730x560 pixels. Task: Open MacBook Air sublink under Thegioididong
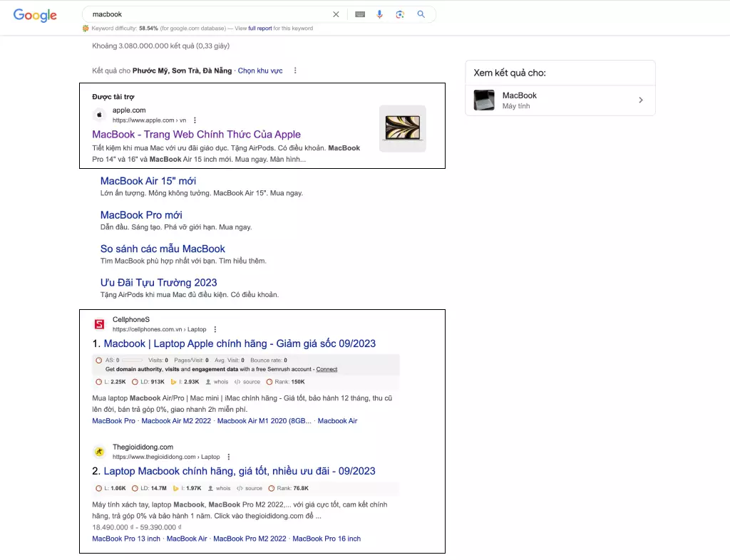[187, 539]
